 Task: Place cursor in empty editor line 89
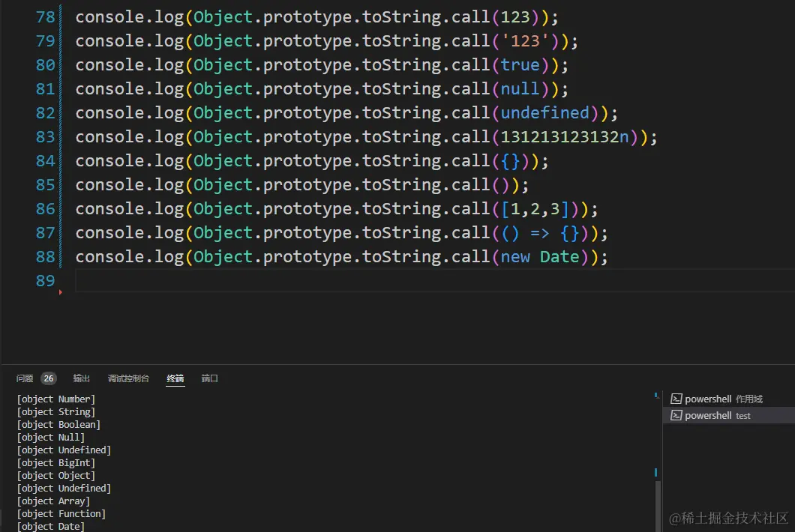point(435,281)
